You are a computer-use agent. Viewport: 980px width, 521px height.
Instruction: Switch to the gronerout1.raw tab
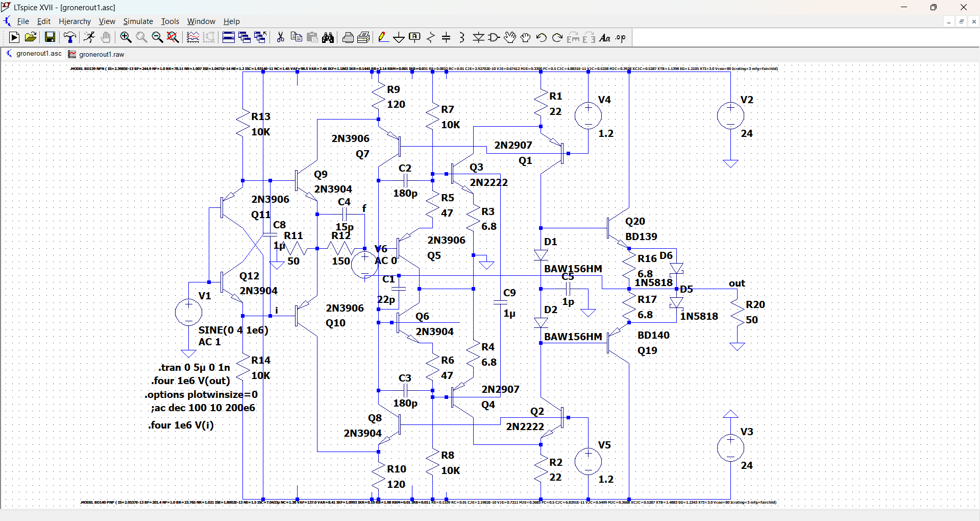[x=97, y=54]
